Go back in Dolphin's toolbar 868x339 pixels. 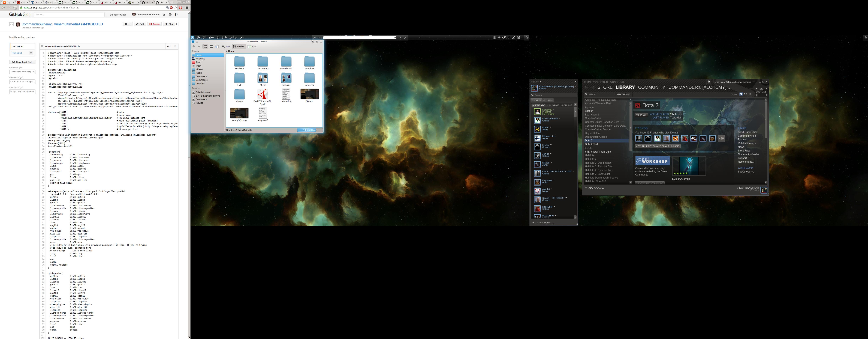click(x=193, y=47)
